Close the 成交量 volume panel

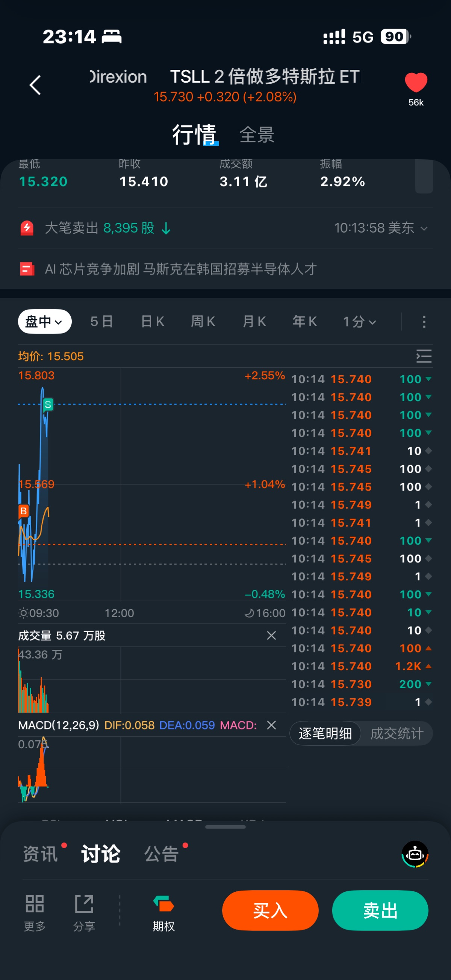coord(271,635)
